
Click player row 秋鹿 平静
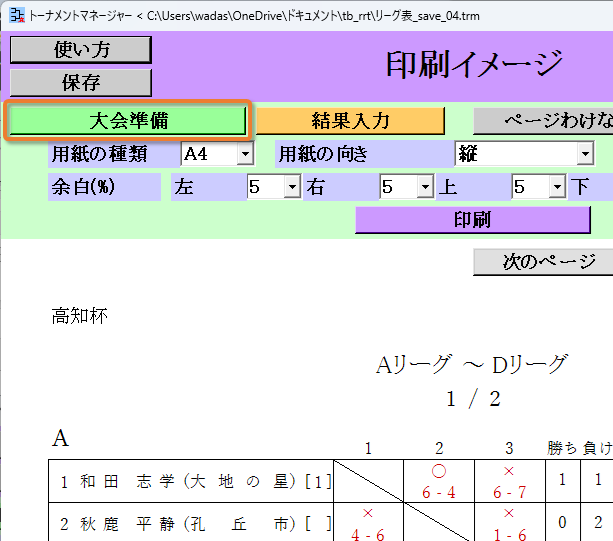[191, 523]
